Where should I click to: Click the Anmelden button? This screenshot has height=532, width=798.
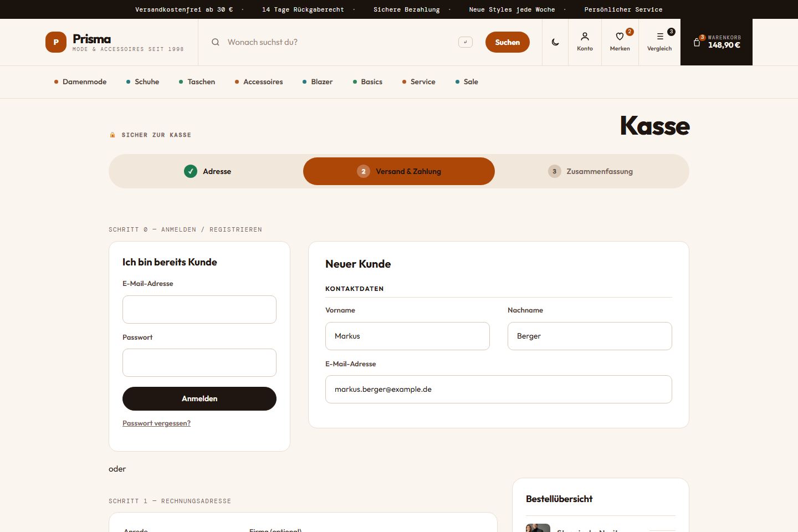[199, 398]
